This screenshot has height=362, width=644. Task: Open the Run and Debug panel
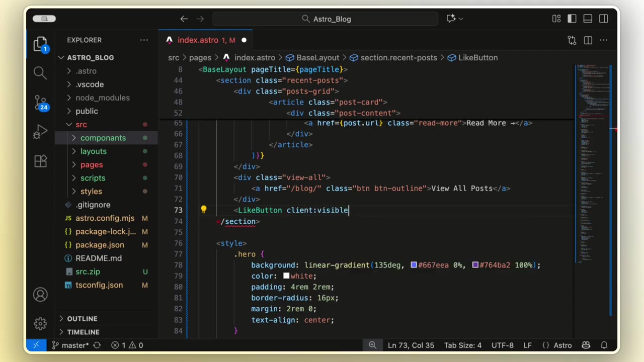click(40, 132)
